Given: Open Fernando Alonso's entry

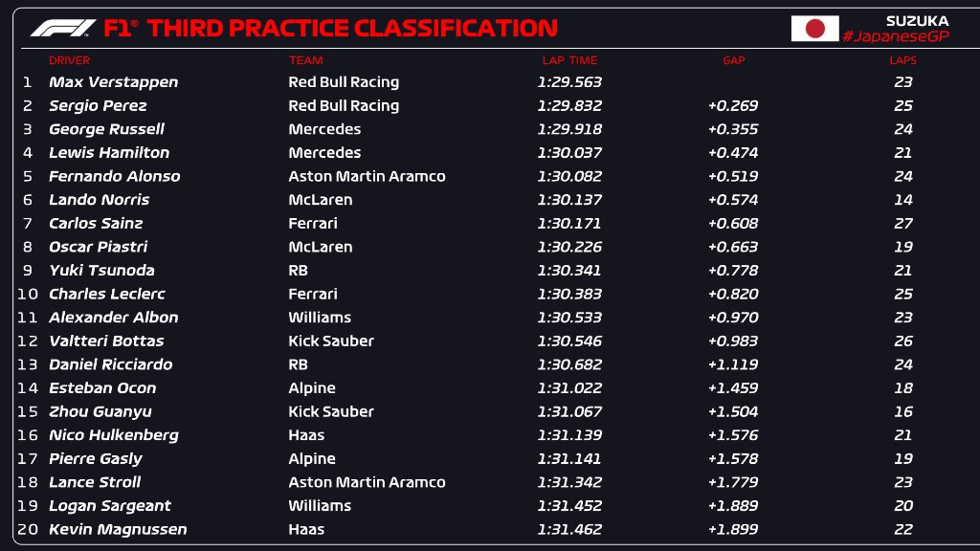Looking at the screenshot, I should pyautogui.click(x=114, y=176).
